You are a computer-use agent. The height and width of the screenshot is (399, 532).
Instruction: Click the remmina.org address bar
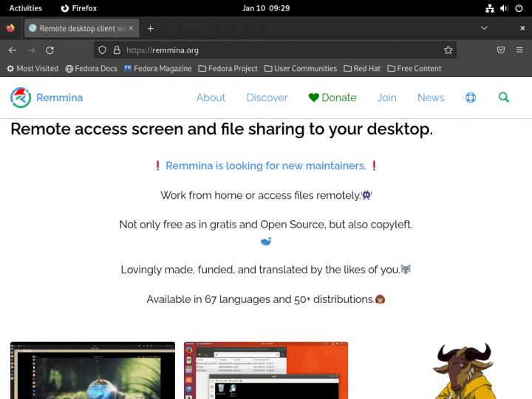281,50
